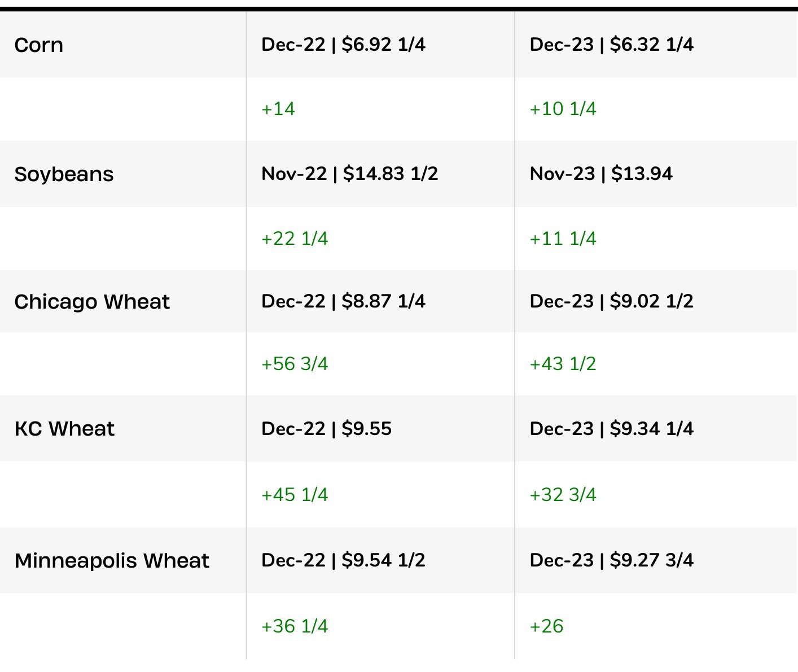Select the +32 3/4 change value
Screen dimensions: 798x672
click(563, 495)
